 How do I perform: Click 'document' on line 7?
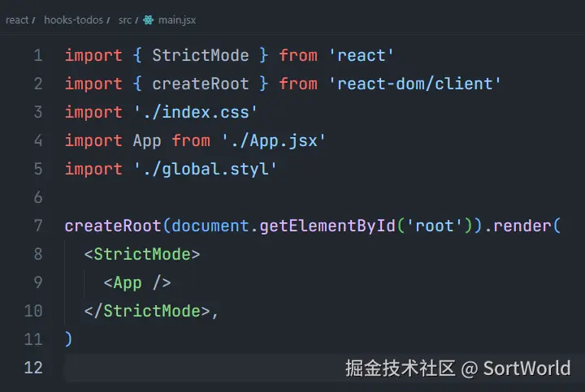click(210, 226)
